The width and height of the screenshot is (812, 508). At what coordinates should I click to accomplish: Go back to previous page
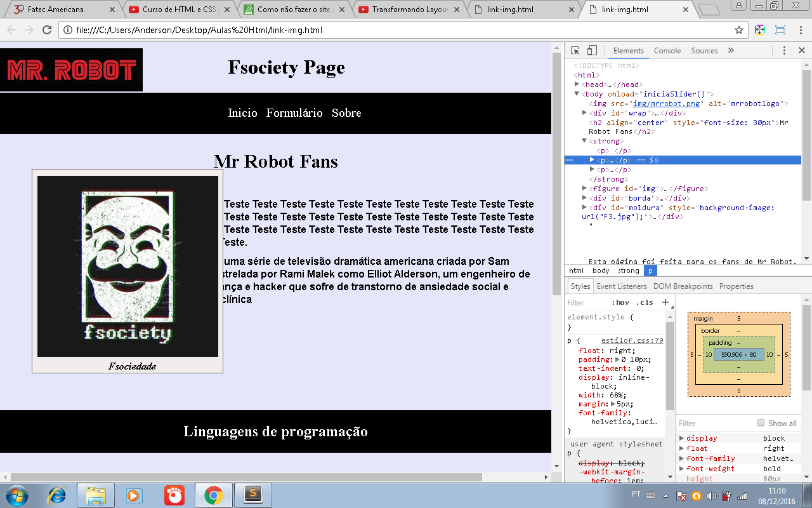tap(11, 30)
